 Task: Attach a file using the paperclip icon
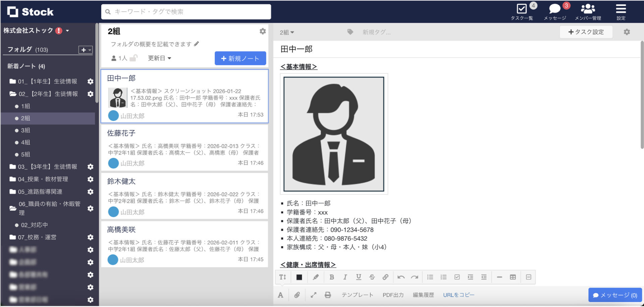(297, 295)
